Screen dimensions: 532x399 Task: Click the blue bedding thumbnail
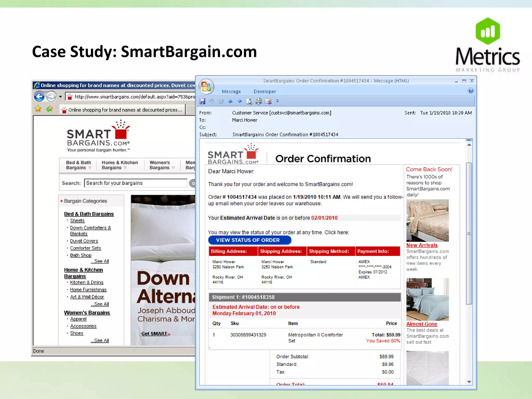(x=428, y=299)
